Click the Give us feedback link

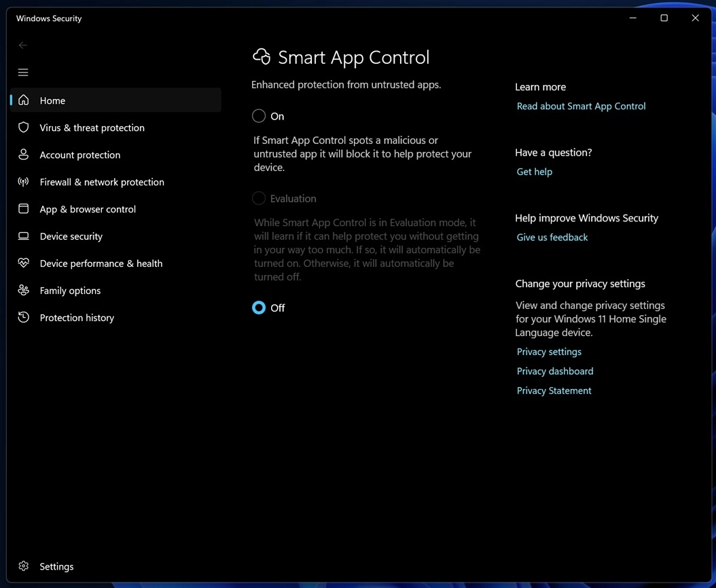[552, 237]
